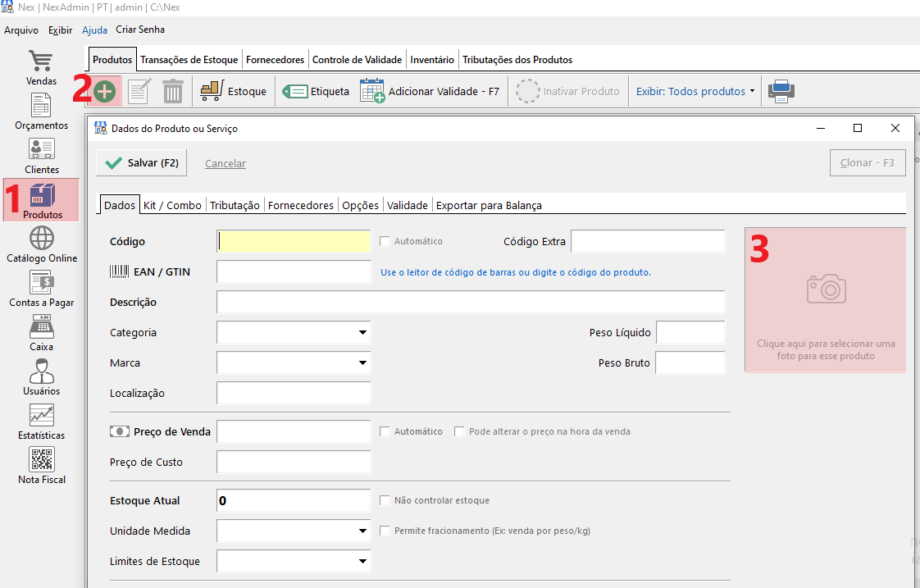Open Exibir: Todos produtos dropdown

click(695, 92)
